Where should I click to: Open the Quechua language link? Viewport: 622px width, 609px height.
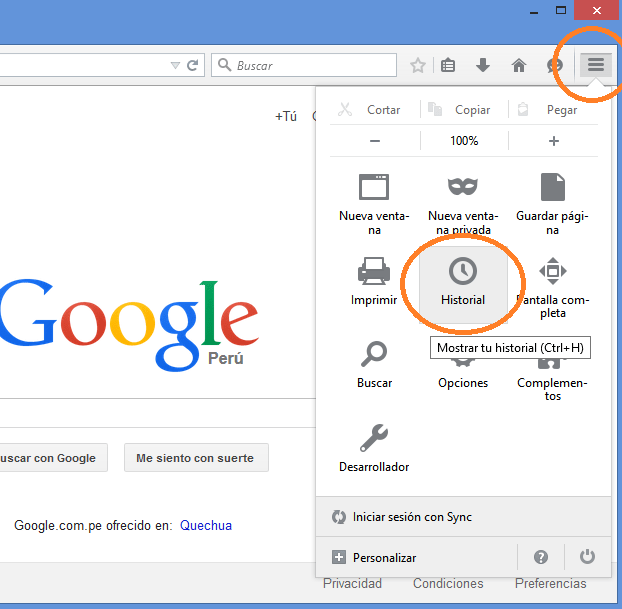coord(205,525)
